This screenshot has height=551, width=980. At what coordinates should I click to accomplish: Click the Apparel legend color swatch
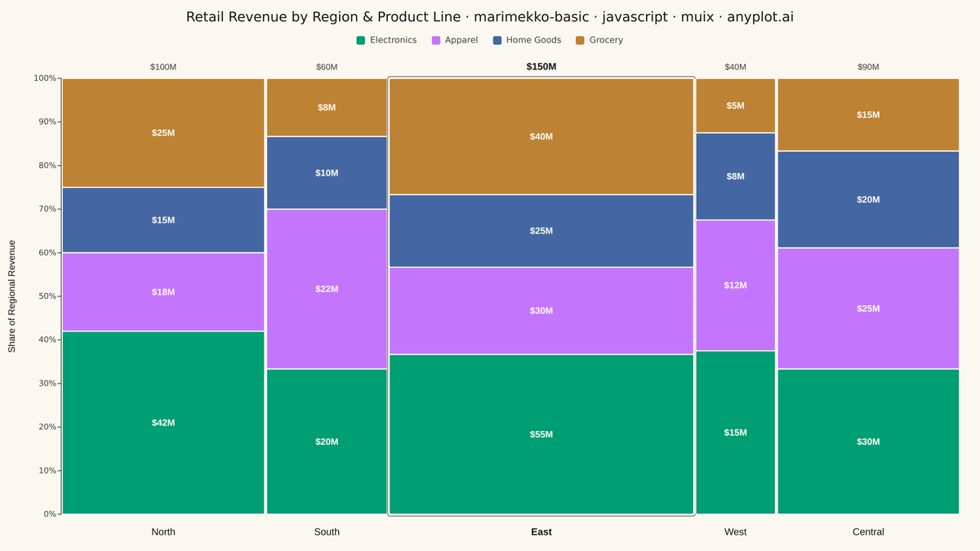[x=436, y=40]
